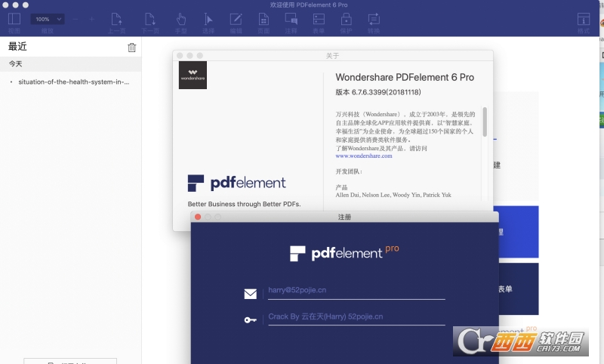
Task: Click the zoom out minus button
Action: point(75,19)
